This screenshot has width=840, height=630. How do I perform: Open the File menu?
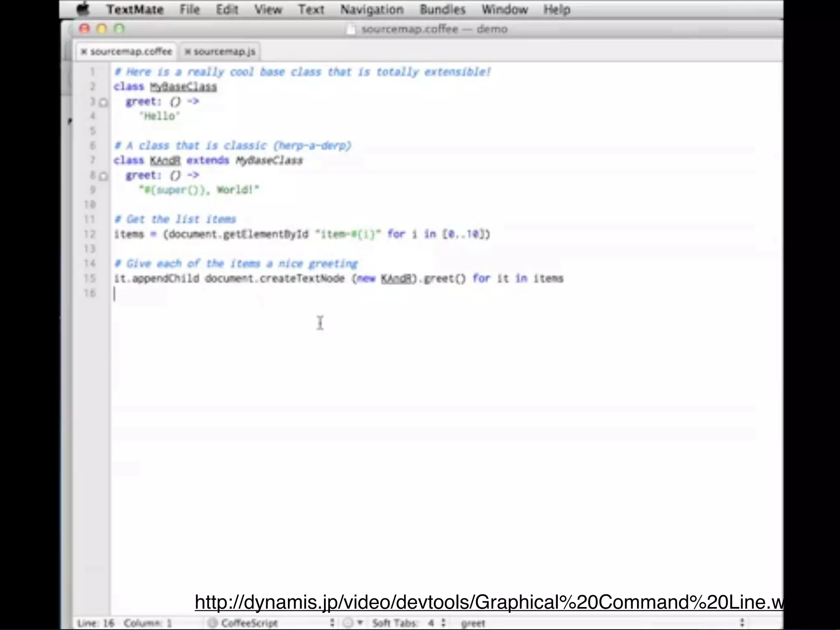(189, 9)
